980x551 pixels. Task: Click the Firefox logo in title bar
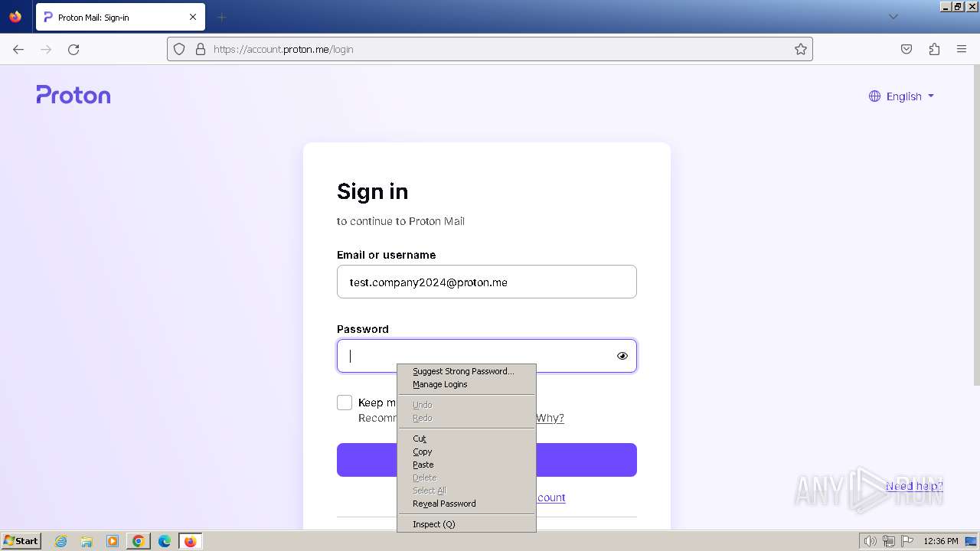point(15,16)
